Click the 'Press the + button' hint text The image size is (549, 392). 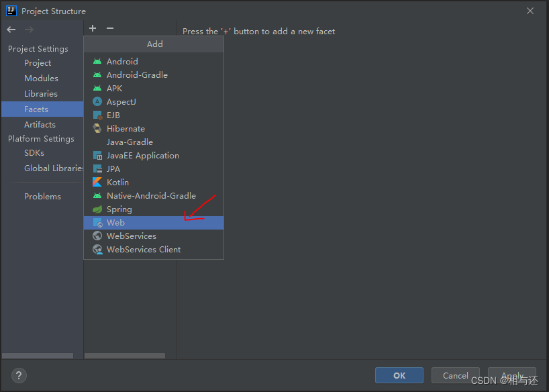(x=259, y=32)
